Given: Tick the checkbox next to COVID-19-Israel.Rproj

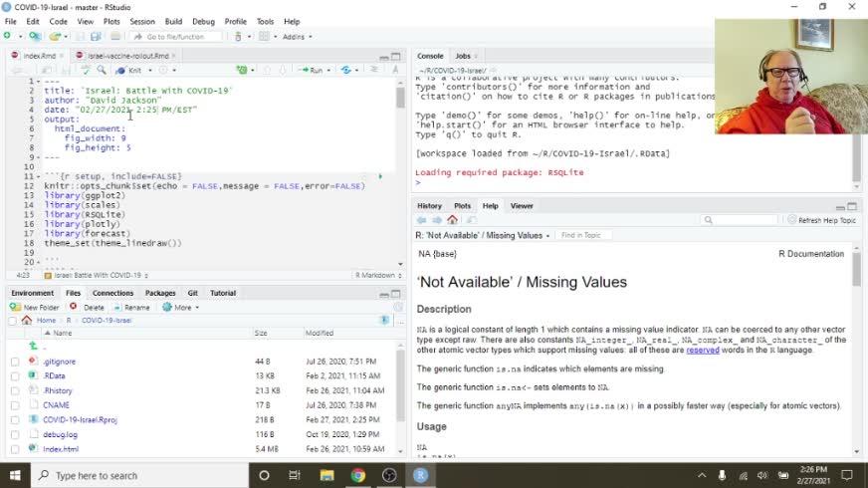Looking at the screenshot, I should click(15, 420).
